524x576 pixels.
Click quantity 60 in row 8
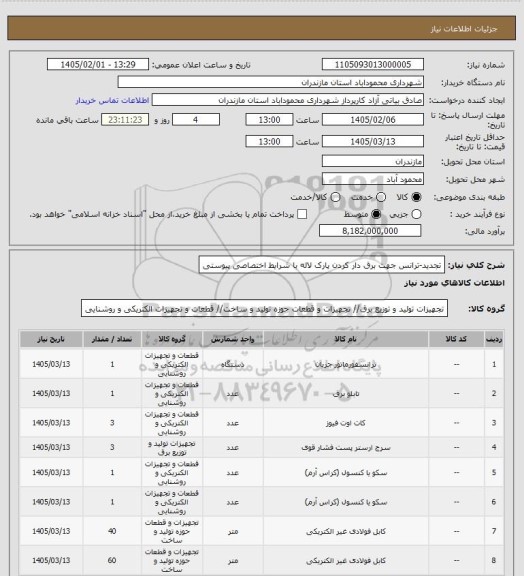(x=112, y=561)
